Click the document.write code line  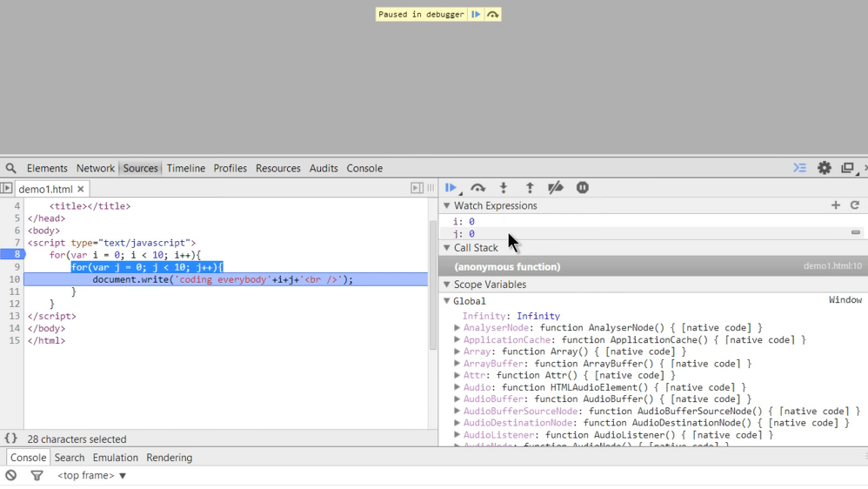pos(223,279)
